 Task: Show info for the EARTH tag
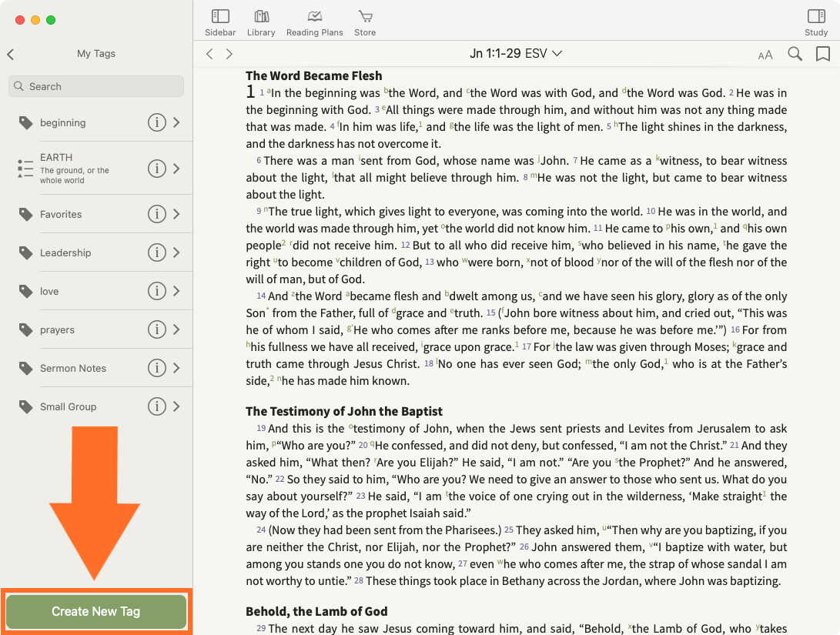[157, 169]
